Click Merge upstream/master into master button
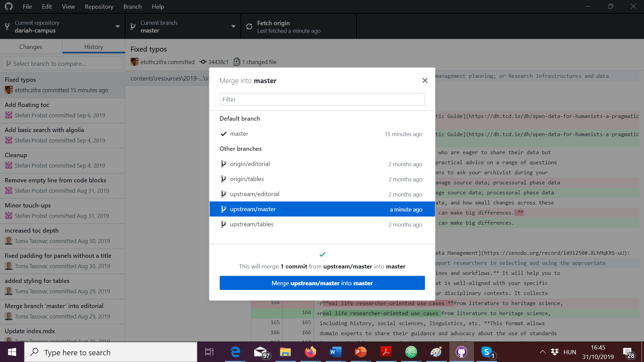Viewport: 644px width, 362px height. coord(322,283)
